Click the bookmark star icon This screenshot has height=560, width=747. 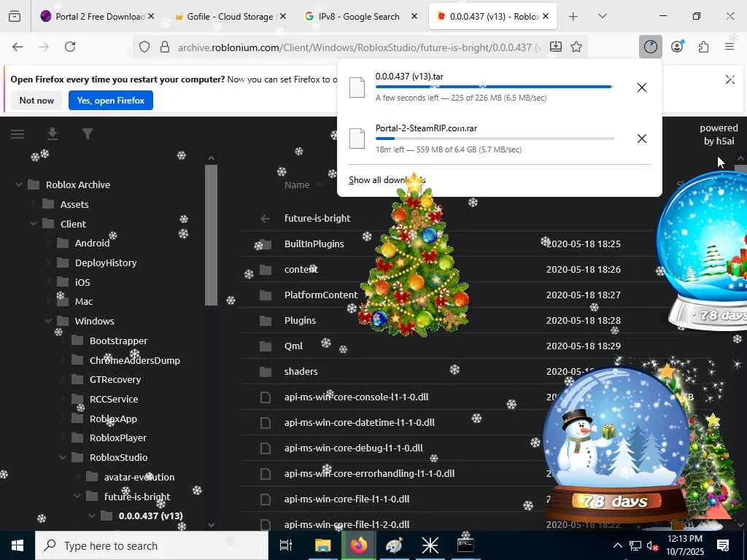pos(576,47)
